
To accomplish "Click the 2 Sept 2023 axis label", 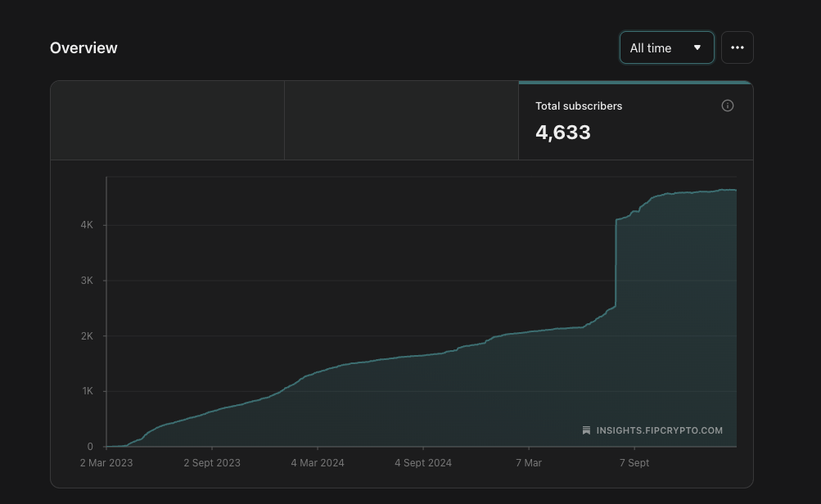I will (x=212, y=463).
